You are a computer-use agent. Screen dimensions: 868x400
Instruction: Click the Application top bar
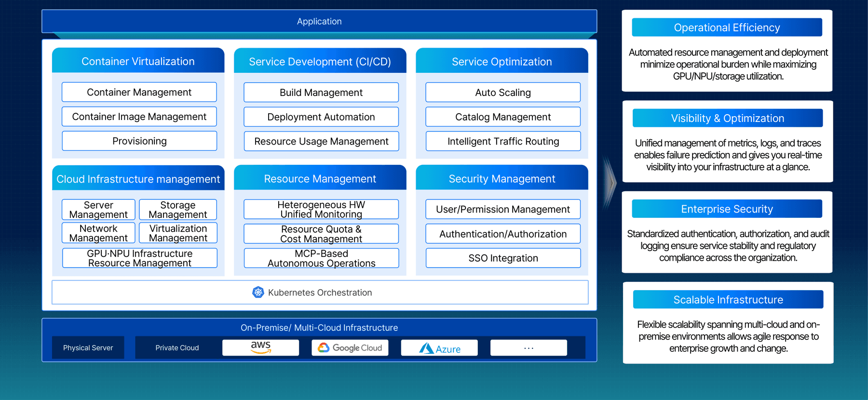pos(319,21)
